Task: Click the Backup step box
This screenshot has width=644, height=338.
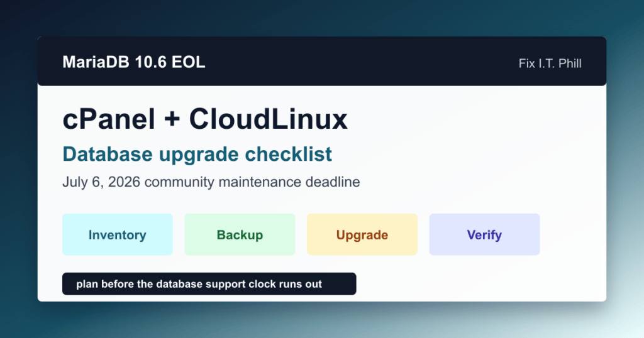Action: (x=240, y=234)
